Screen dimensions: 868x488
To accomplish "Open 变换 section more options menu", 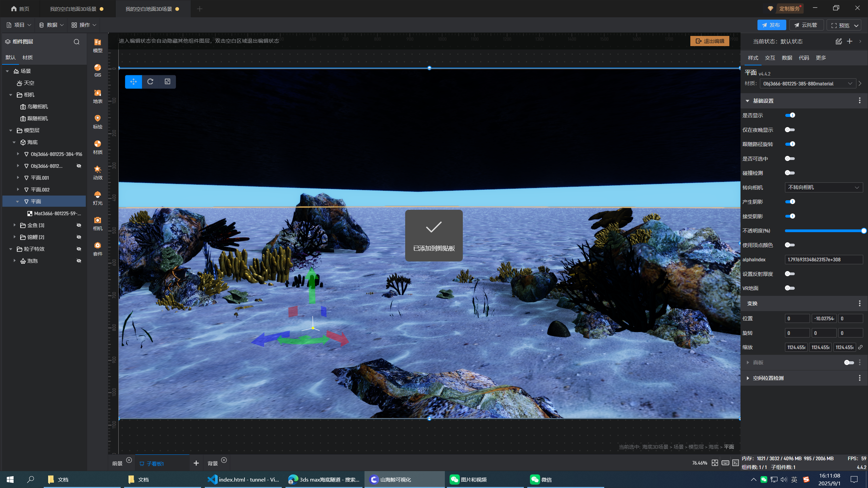I will (x=860, y=303).
